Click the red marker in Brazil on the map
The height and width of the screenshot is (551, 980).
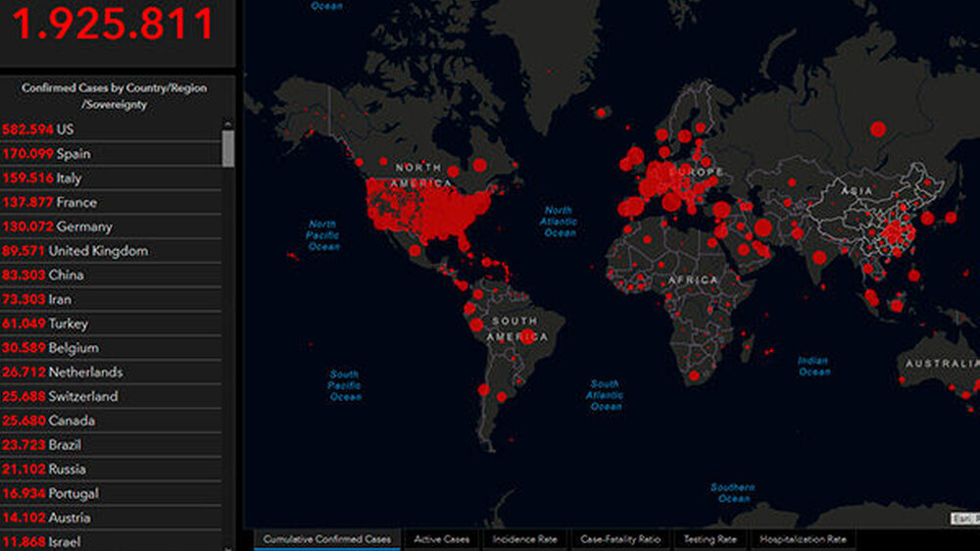coord(527,336)
